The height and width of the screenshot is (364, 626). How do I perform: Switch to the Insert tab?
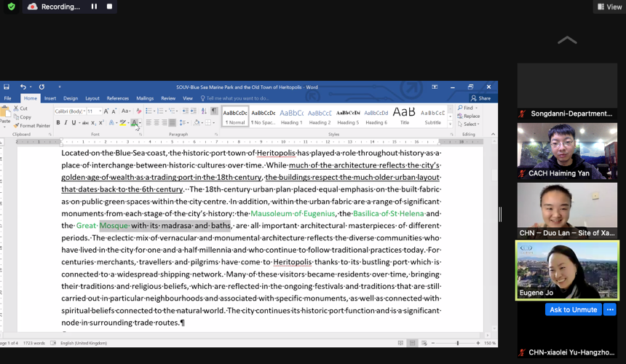pyautogui.click(x=50, y=98)
